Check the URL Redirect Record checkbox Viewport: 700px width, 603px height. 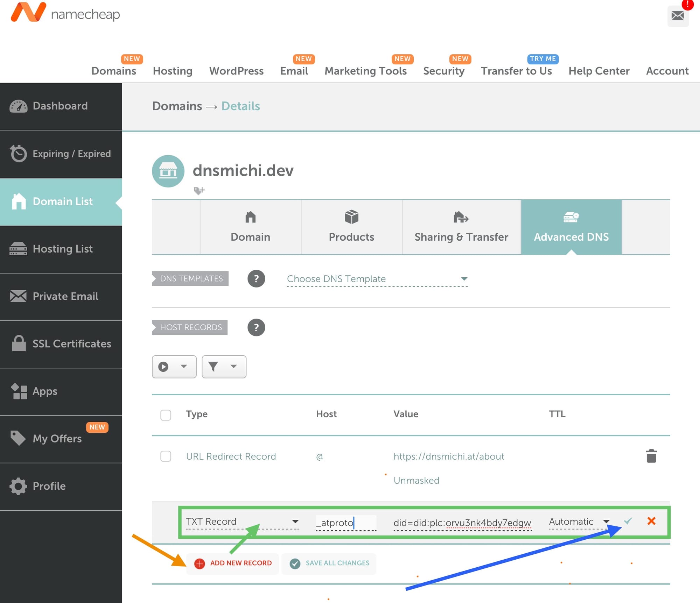point(166,456)
